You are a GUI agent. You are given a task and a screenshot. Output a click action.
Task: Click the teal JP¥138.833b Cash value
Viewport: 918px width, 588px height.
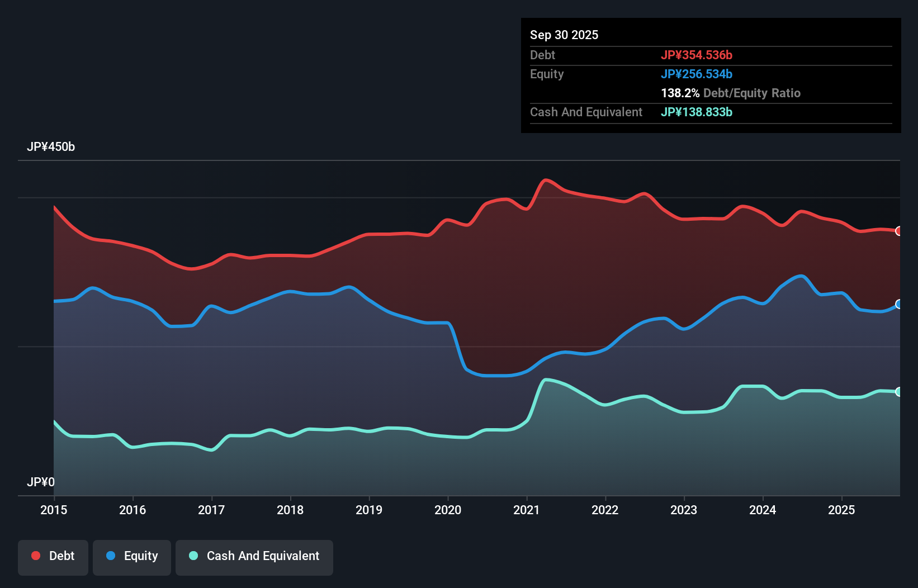coord(697,112)
